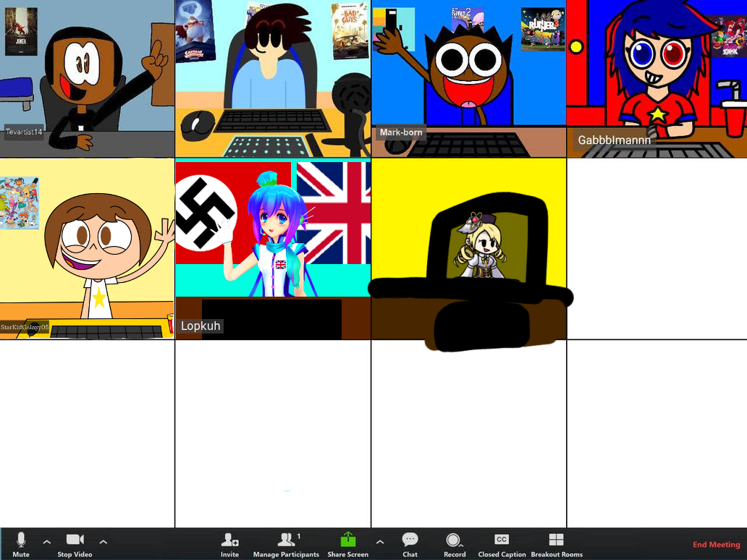This screenshot has width=747, height=560.
Task: Expand audio options arrow beside Mute
Action: point(46,542)
